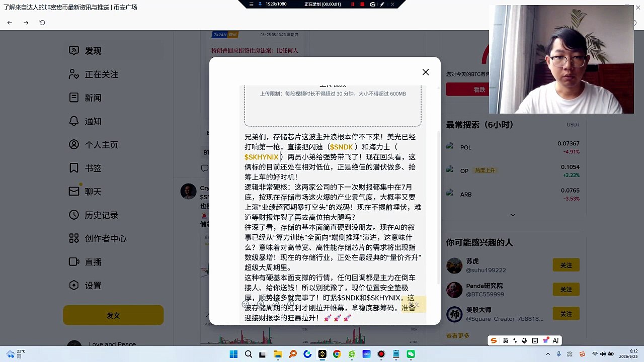Viewport: 644px width, 362px height.
Task: Click the video upload drop area
Action: click(333, 105)
